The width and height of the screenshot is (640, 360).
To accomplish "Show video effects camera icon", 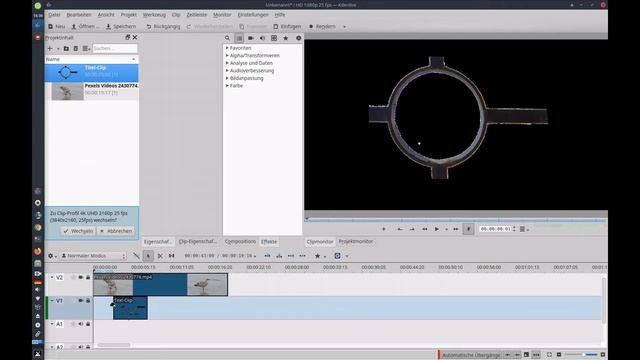I will (x=251, y=38).
